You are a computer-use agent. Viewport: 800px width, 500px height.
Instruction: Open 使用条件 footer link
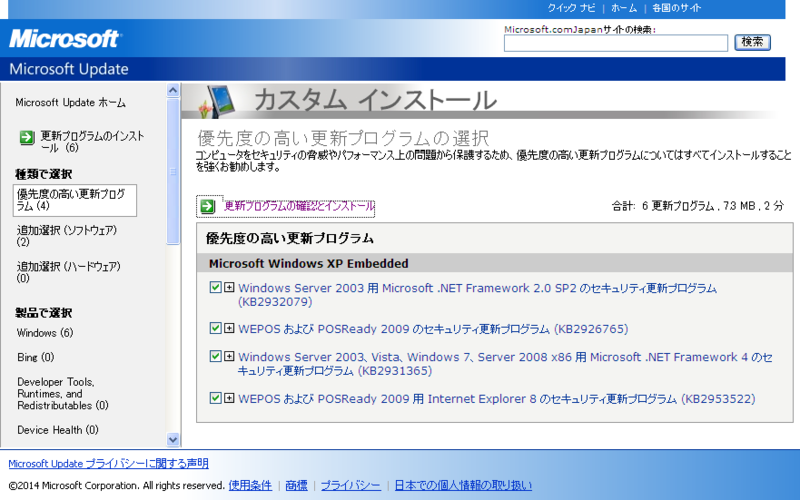[250, 485]
